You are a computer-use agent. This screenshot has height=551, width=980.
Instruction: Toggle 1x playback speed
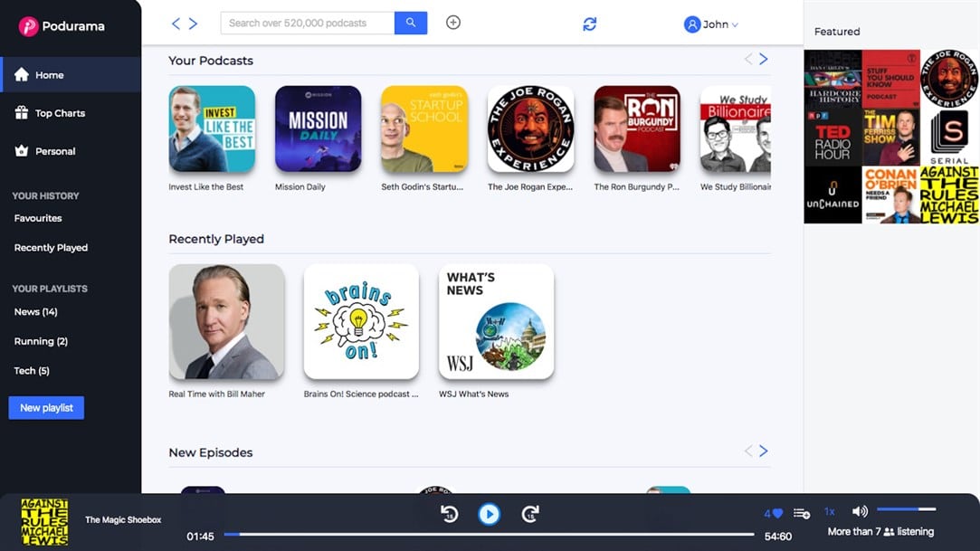(830, 511)
